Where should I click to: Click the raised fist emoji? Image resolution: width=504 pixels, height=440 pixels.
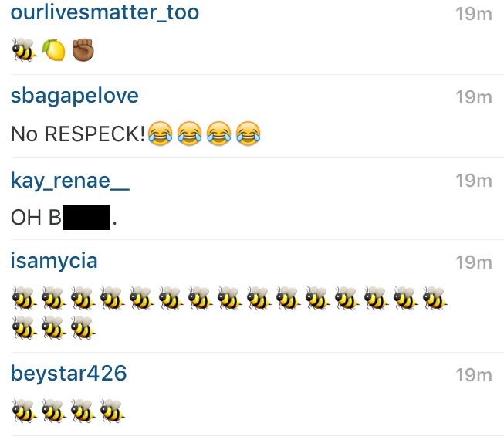tap(83, 50)
